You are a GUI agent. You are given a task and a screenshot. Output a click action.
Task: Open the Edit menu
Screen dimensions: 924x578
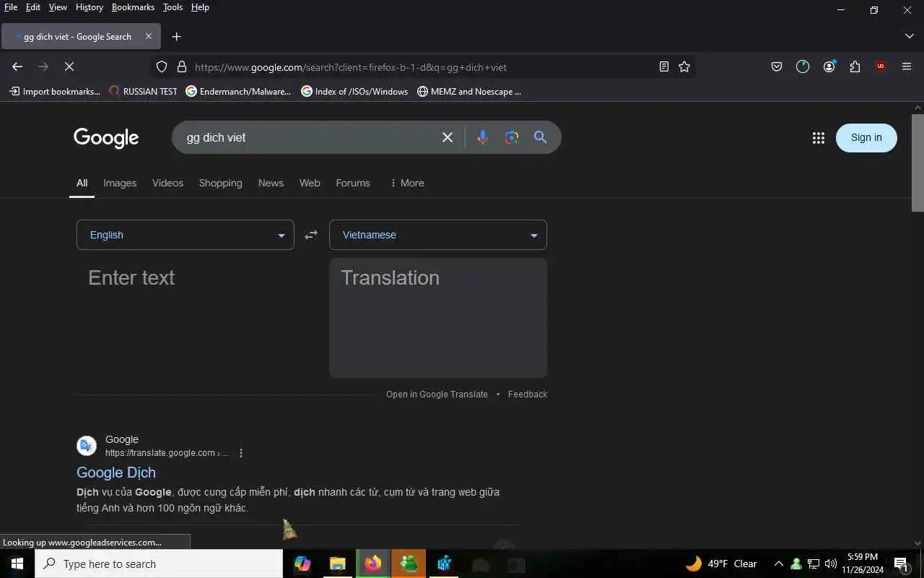(33, 7)
